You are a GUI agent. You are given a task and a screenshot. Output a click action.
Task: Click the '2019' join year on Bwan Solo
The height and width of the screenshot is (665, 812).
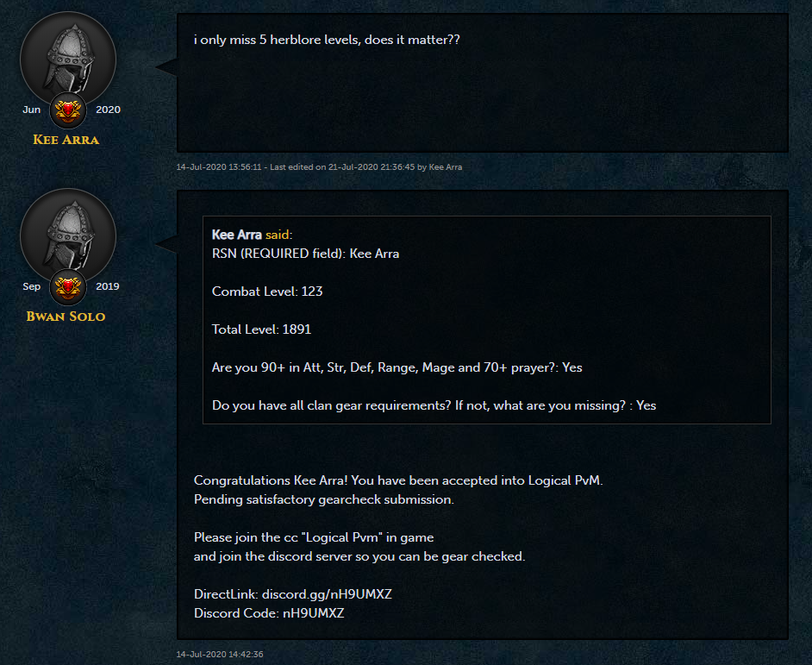click(107, 286)
